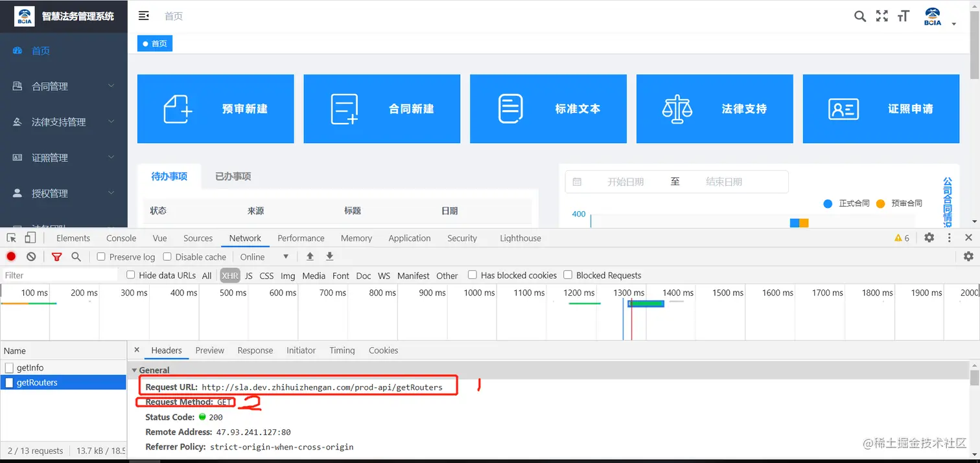Open network settings gear on right
The height and width of the screenshot is (463, 980).
tap(968, 256)
